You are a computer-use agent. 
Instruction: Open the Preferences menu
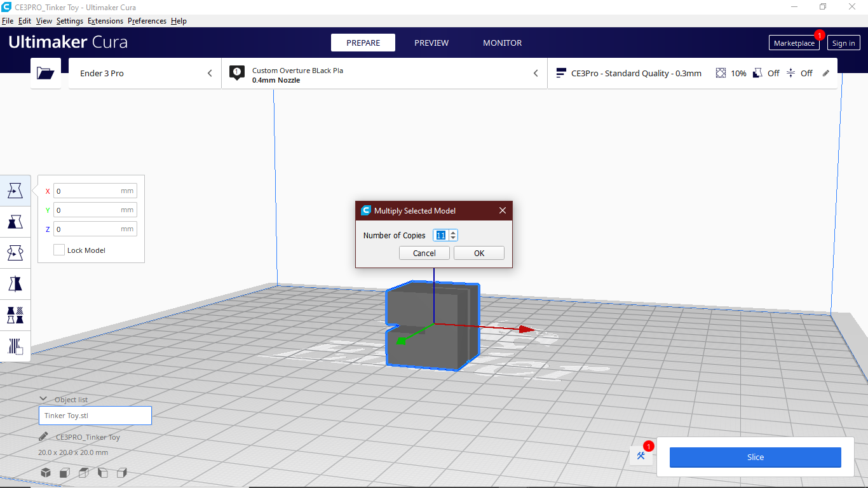(147, 21)
